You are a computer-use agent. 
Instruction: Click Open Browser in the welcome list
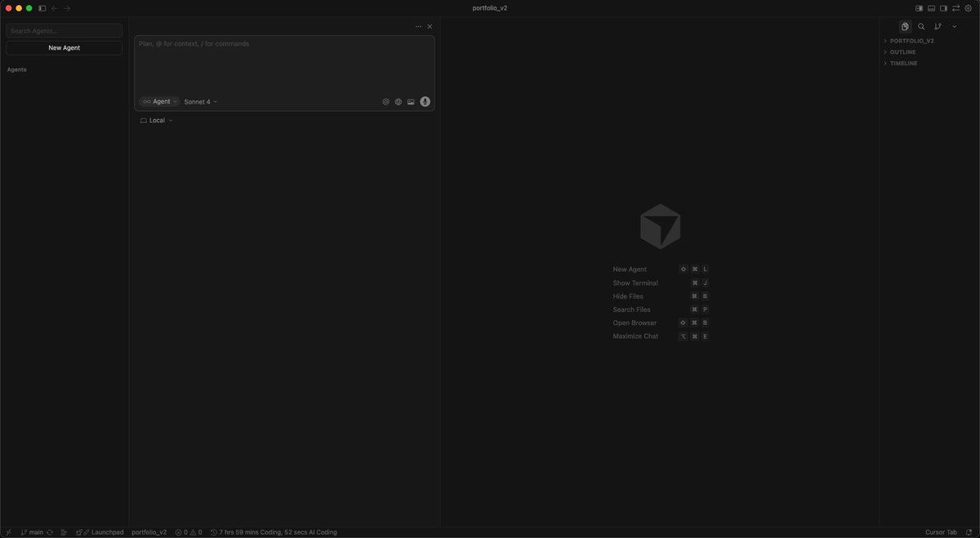point(635,323)
